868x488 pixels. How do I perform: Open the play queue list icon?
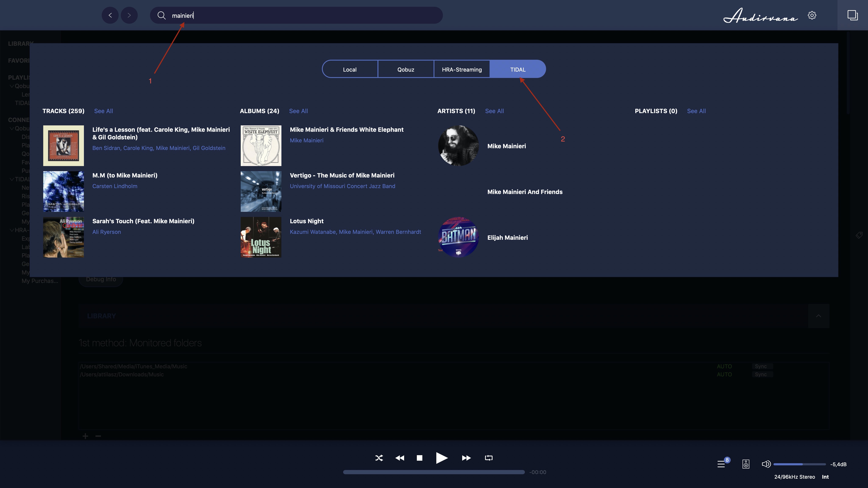click(x=721, y=464)
